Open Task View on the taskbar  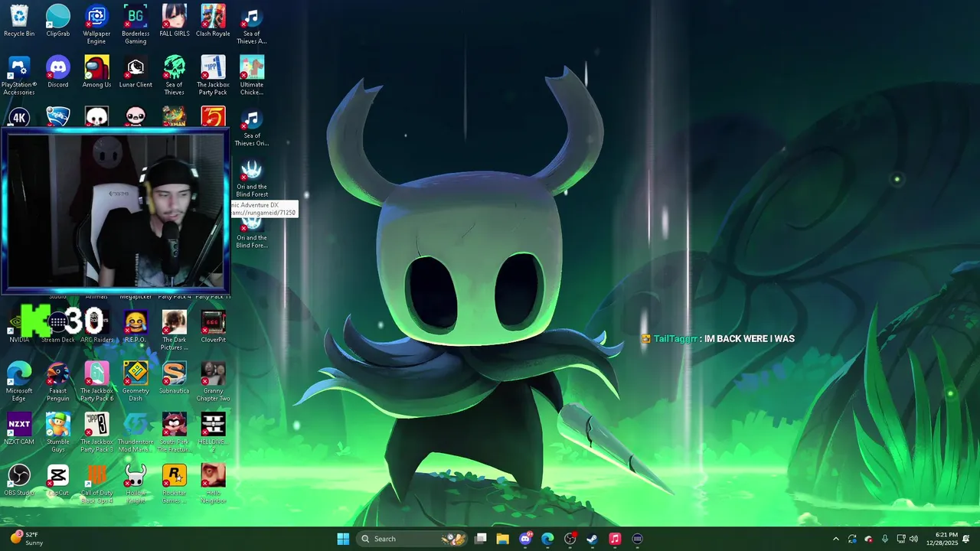481,539
